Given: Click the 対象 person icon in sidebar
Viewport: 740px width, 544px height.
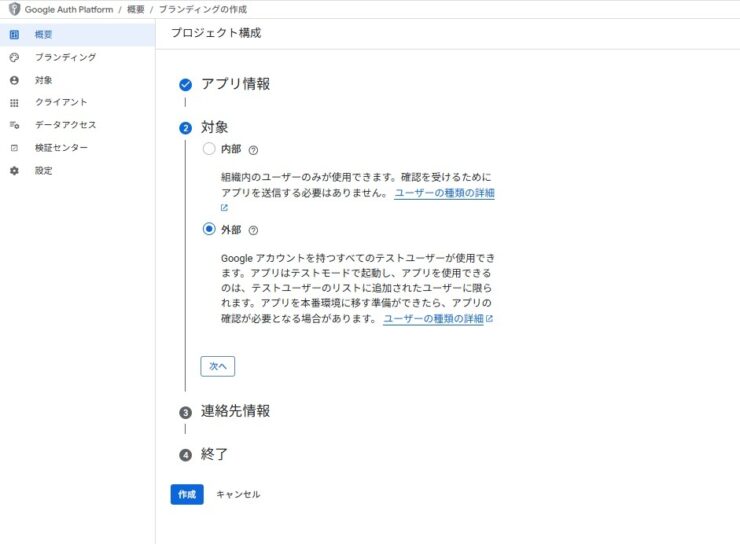Looking at the screenshot, I should 14,80.
